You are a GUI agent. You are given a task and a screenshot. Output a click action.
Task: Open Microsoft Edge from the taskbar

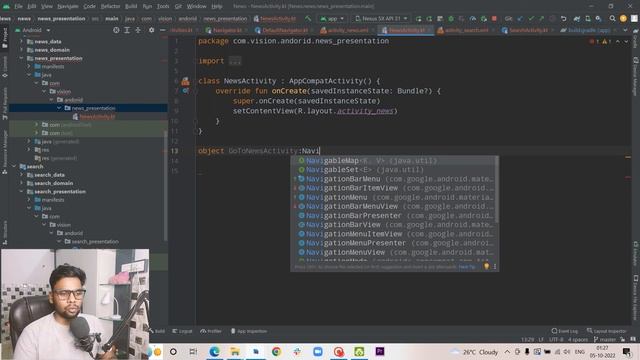(214, 351)
